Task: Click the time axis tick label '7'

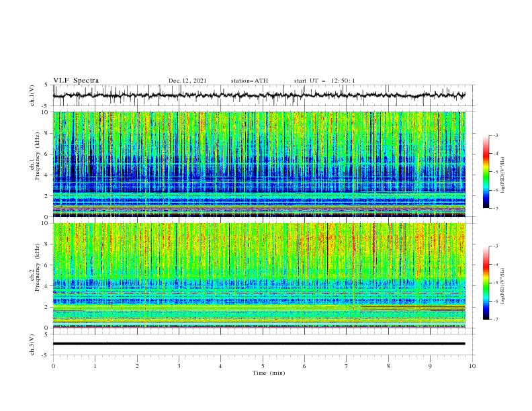Action: (x=347, y=366)
